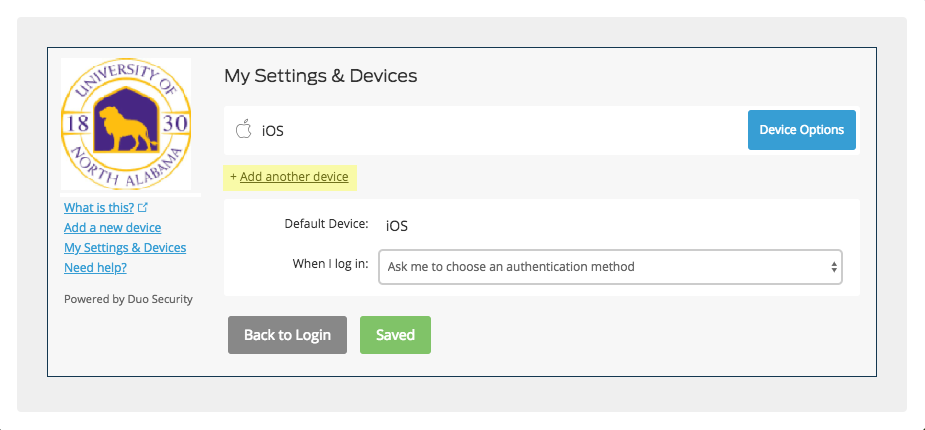Click the 'My Settings & Devices' page heading

[320, 75]
